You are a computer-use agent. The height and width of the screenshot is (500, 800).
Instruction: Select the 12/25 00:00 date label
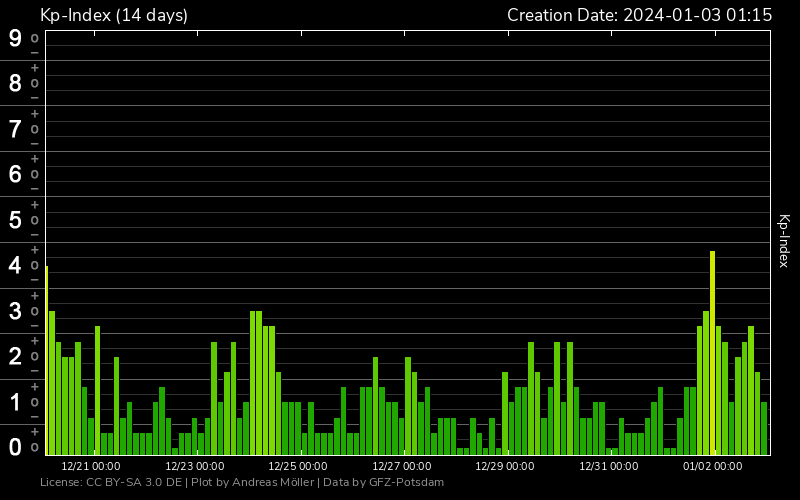tap(298, 466)
